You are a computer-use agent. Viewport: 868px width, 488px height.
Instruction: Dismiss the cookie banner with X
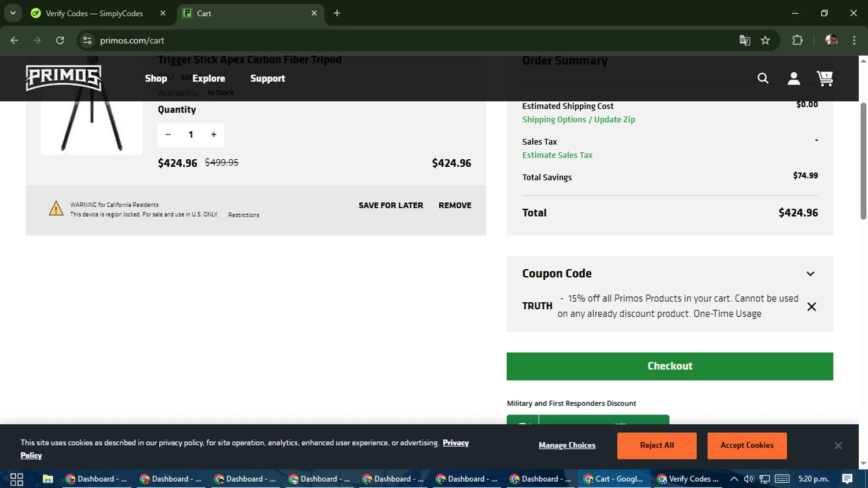point(838,445)
